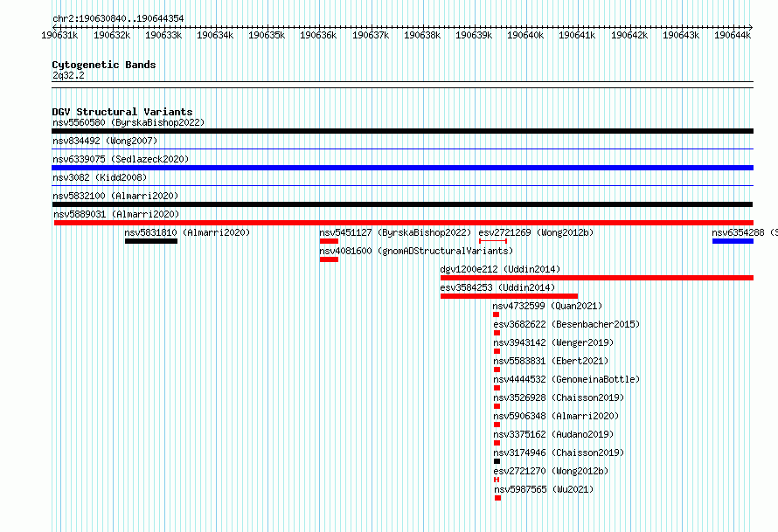The image size is (778, 532).
Task: Open the nsv3526928 (Chaisson2019) label
Action: tap(559, 397)
